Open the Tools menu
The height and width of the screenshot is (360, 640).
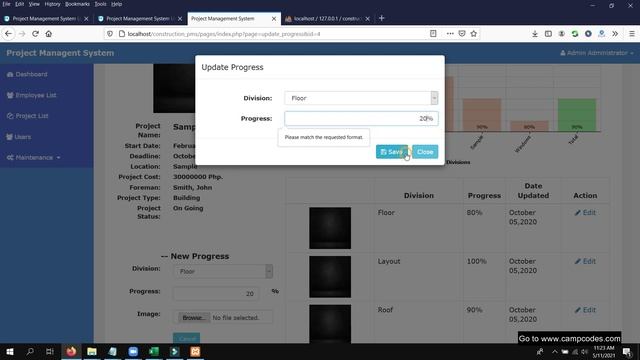(100, 4)
